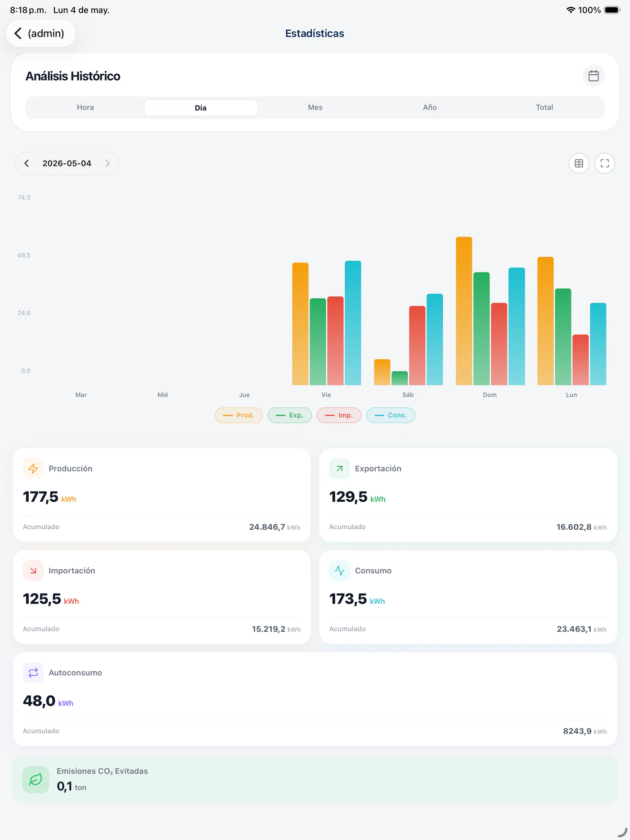Click accumulated 8243,9 kWh value
Screen dimensions: 630x840
pyautogui.click(x=585, y=731)
